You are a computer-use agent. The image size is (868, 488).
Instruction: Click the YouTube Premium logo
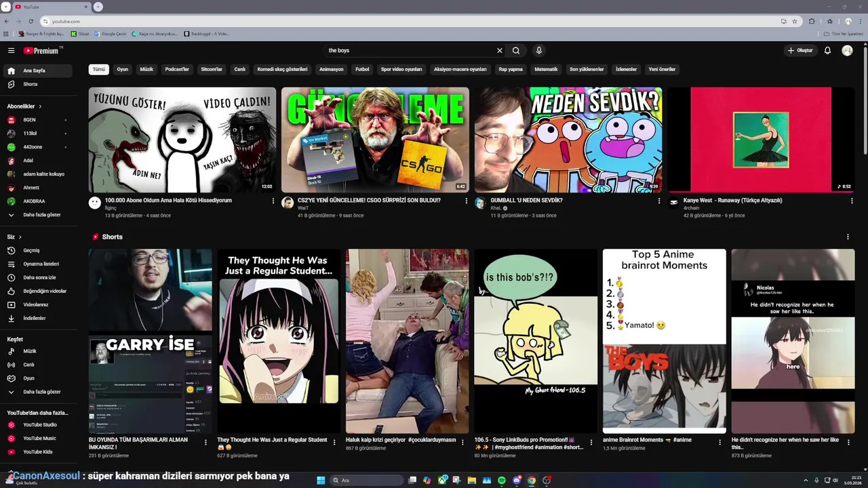(42, 51)
